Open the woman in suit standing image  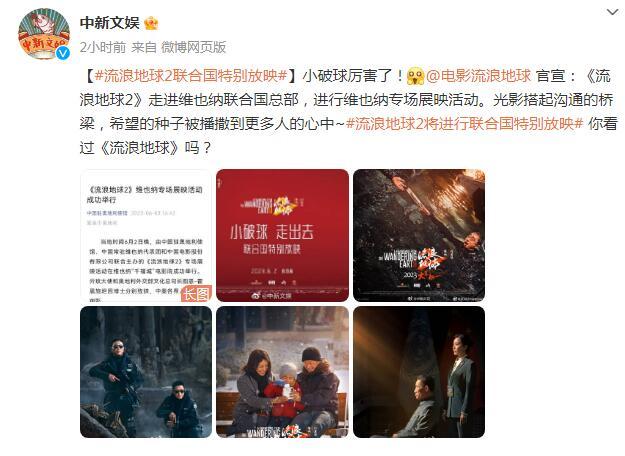[419, 372]
